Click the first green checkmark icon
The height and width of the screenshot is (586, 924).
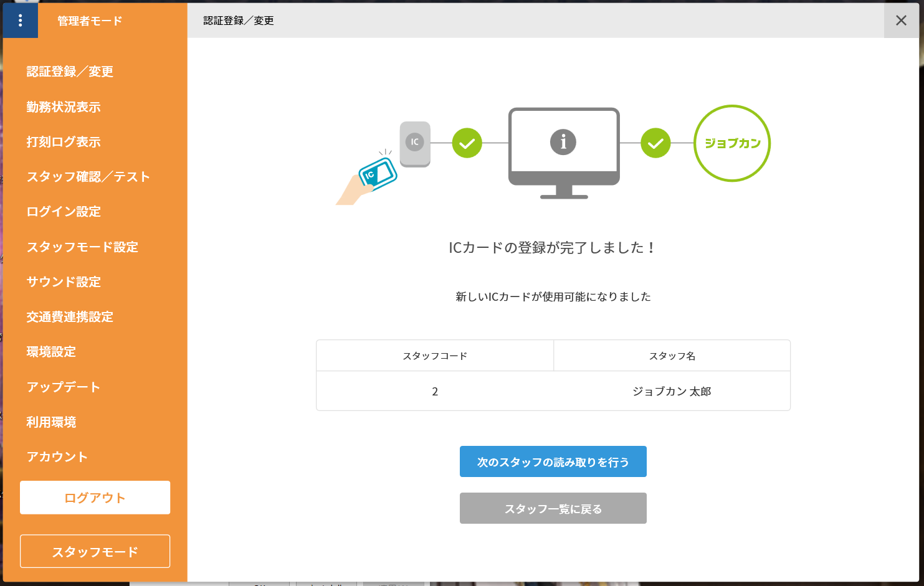pos(467,143)
